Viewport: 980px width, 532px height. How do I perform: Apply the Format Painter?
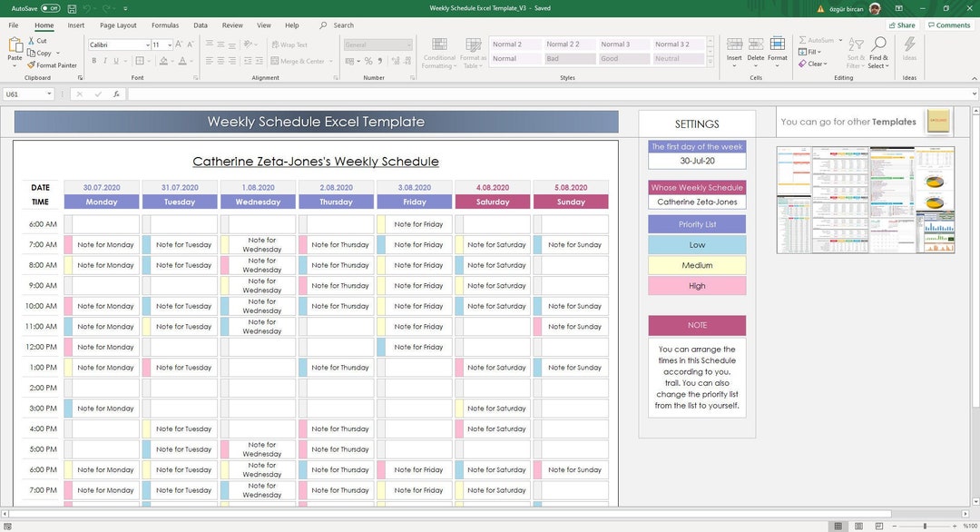point(52,64)
